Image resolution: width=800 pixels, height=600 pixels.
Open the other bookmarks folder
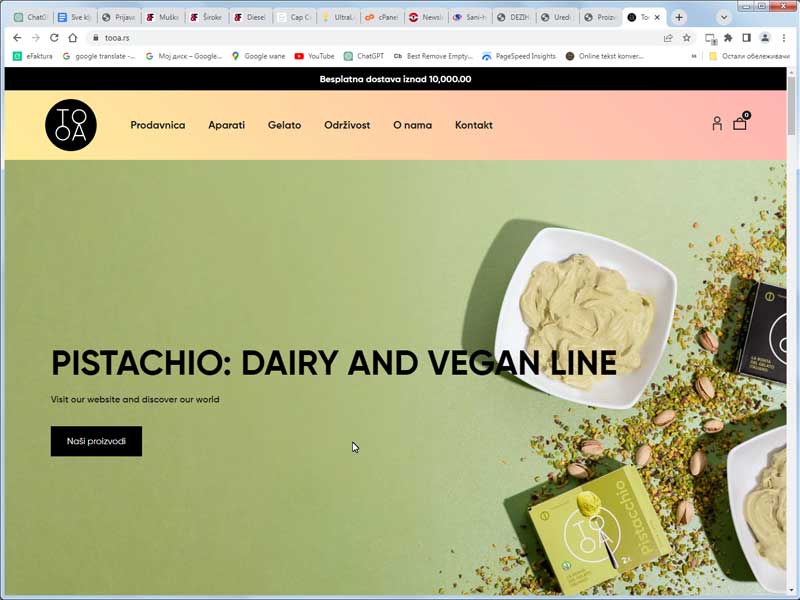749,56
